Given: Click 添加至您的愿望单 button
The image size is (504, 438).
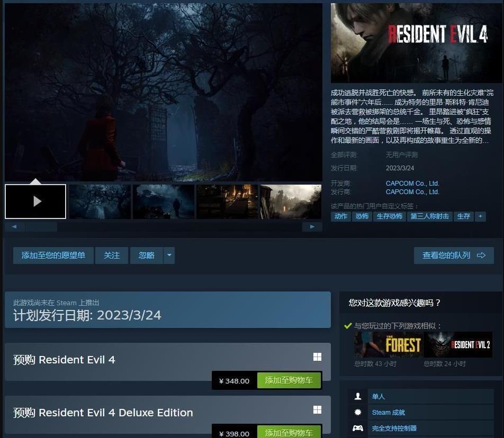Looking at the screenshot, I should 53,255.
